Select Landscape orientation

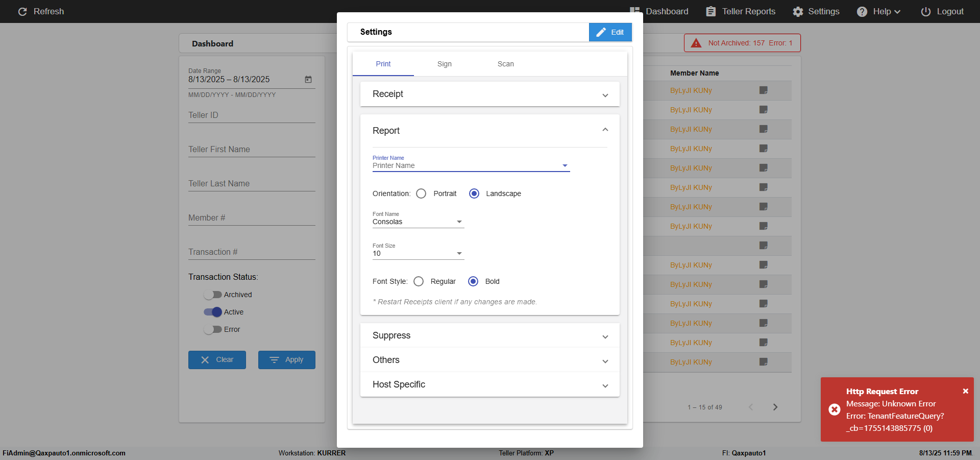click(474, 193)
